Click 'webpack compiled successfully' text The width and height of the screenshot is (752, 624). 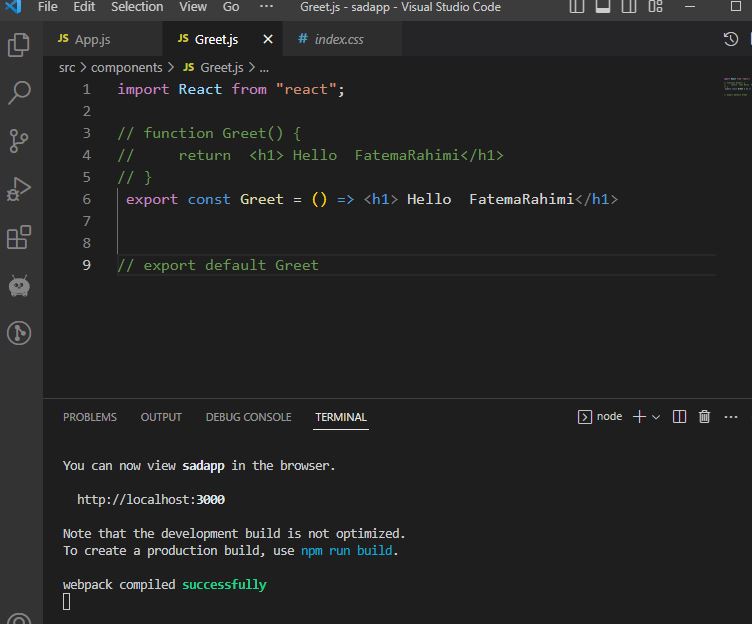pyautogui.click(x=164, y=585)
